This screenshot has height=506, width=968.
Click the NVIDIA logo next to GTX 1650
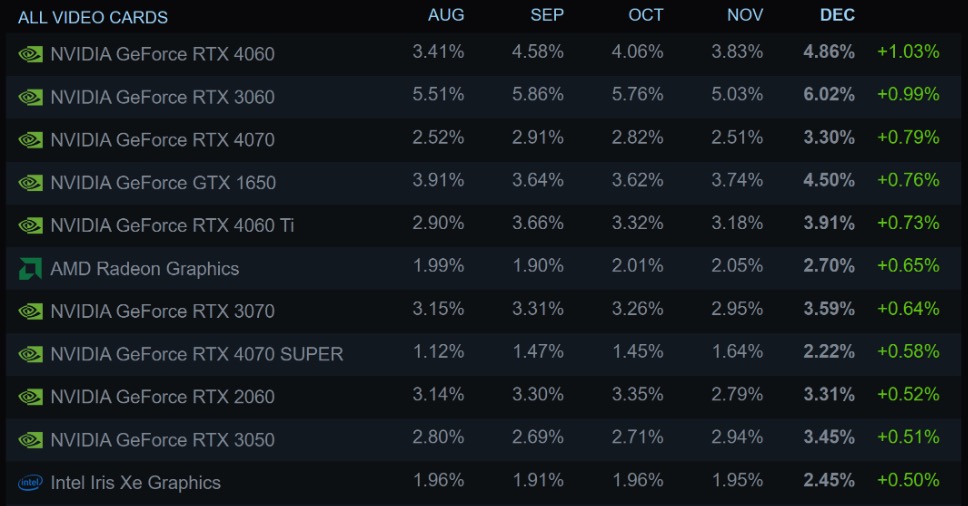pos(30,183)
